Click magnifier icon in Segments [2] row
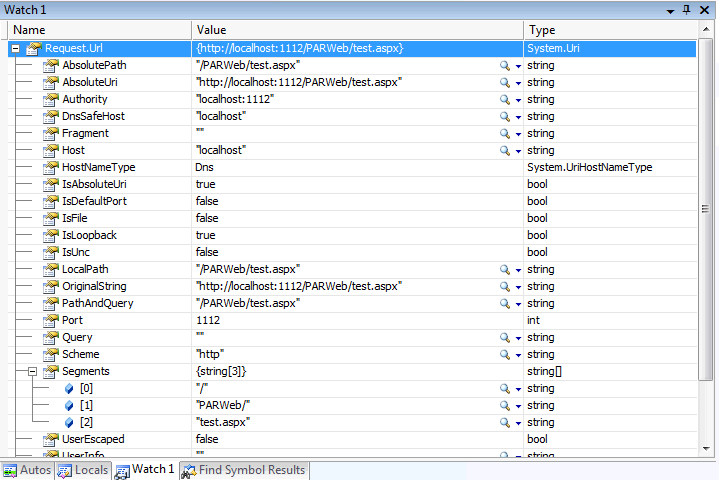Screen dimensions: 719x480 pyautogui.click(x=505, y=423)
